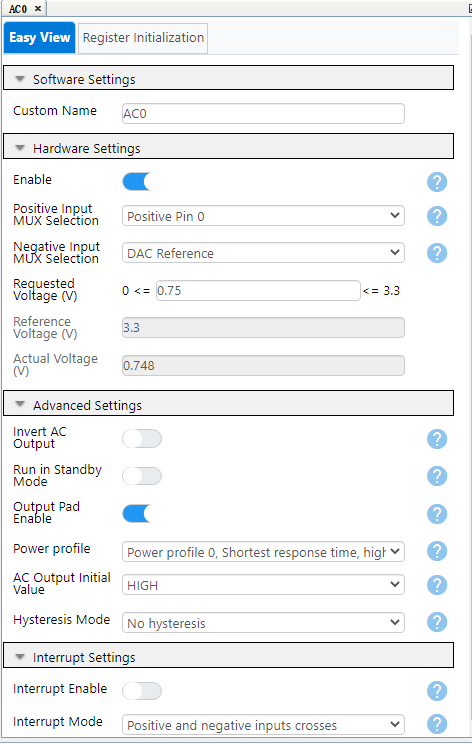
Task: Toggle the Enable switch off
Action: (x=142, y=182)
